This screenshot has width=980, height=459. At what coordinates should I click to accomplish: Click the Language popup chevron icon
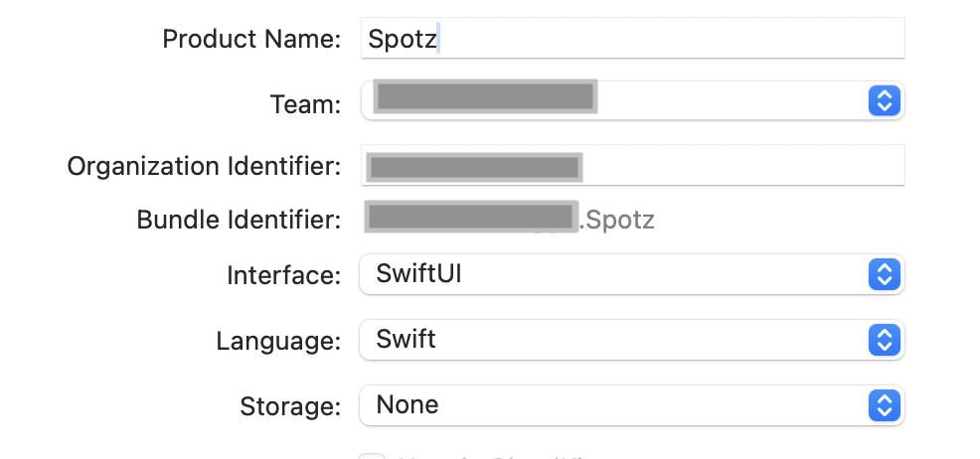pos(884,340)
